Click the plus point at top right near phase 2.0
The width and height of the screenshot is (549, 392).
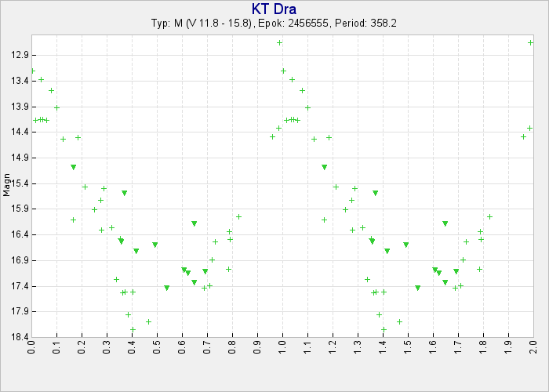click(531, 42)
